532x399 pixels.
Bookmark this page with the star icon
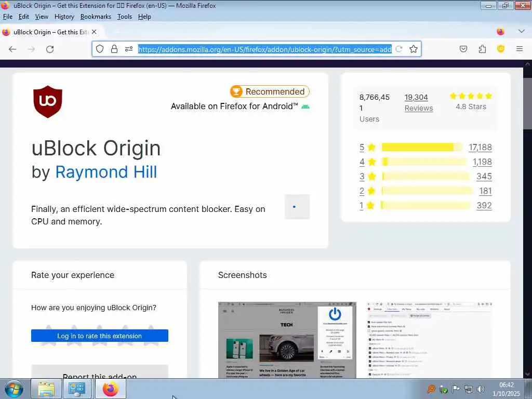click(413, 49)
